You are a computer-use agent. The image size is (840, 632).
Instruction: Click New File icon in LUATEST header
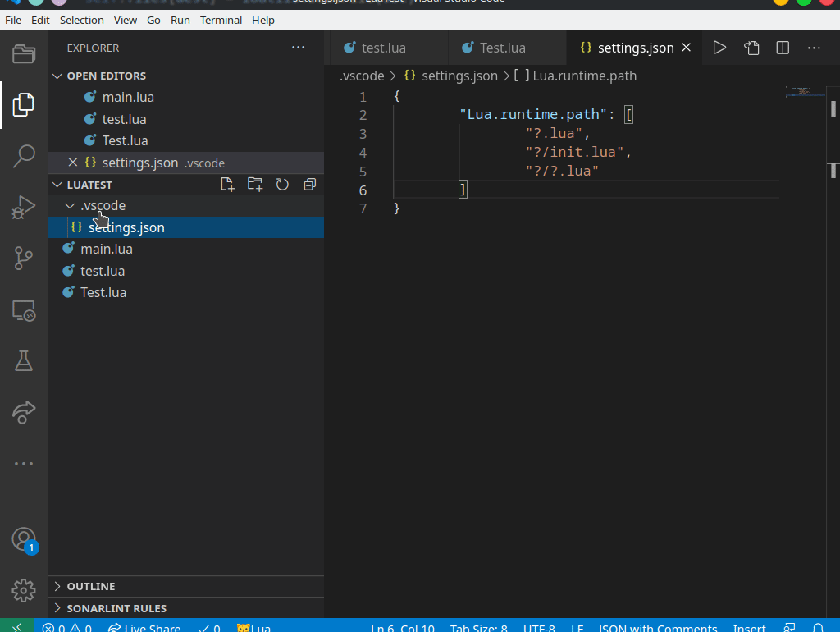coord(228,185)
